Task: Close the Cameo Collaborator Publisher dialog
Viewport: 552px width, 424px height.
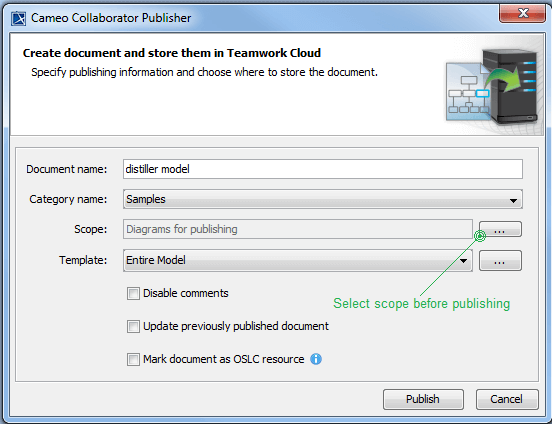Action: coord(522,13)
